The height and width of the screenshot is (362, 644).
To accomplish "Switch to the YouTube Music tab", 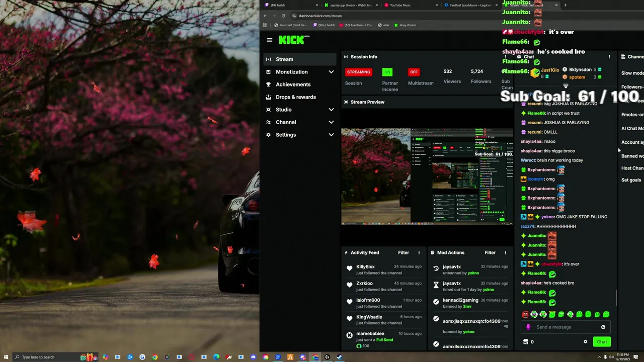I will [x=410, y=5].
